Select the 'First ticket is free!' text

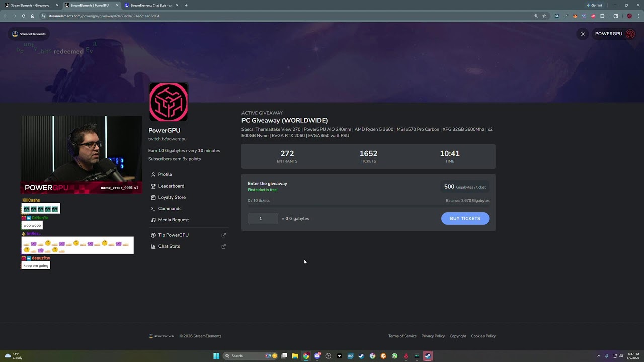tap(263, 190)
